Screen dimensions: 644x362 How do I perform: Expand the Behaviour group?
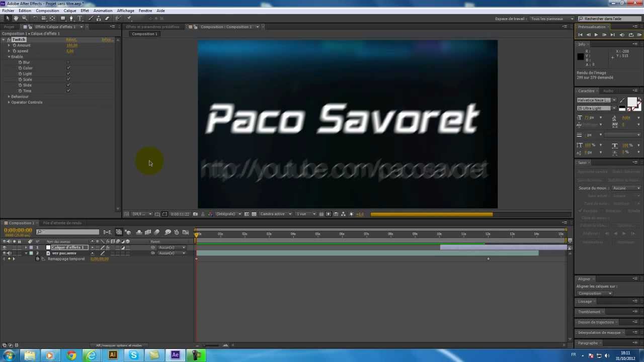coord(9,97)
